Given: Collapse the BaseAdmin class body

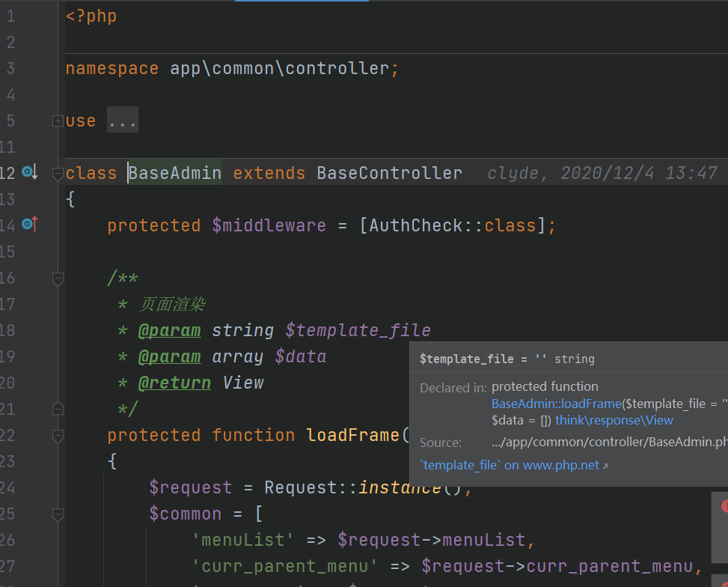Looking at the screenshot, I should pyautogui.click(x=58, y=174).
